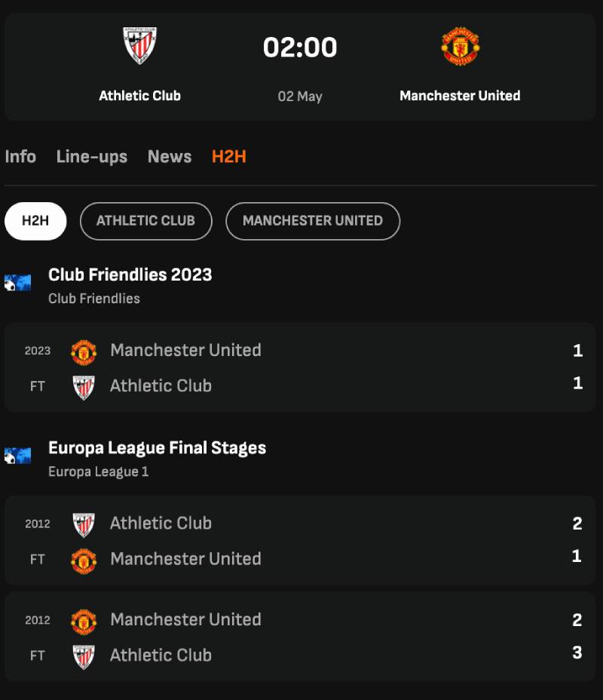Click Athletic Club crest in the 2-1 match
This screenshot has height=700, width=603.
(84, 524)
